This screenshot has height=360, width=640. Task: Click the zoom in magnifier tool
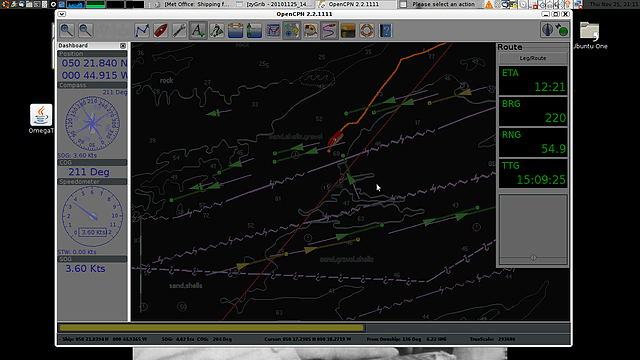(67, 31)
